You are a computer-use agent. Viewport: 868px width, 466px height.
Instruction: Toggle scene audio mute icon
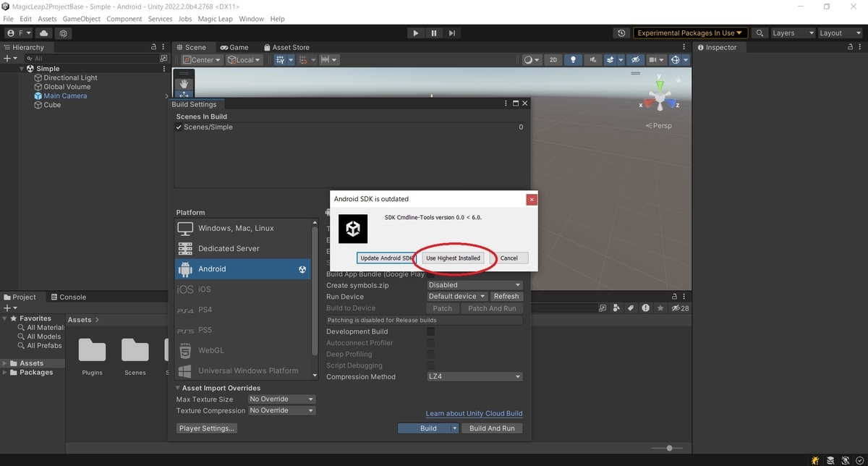(x=593, y=60)
